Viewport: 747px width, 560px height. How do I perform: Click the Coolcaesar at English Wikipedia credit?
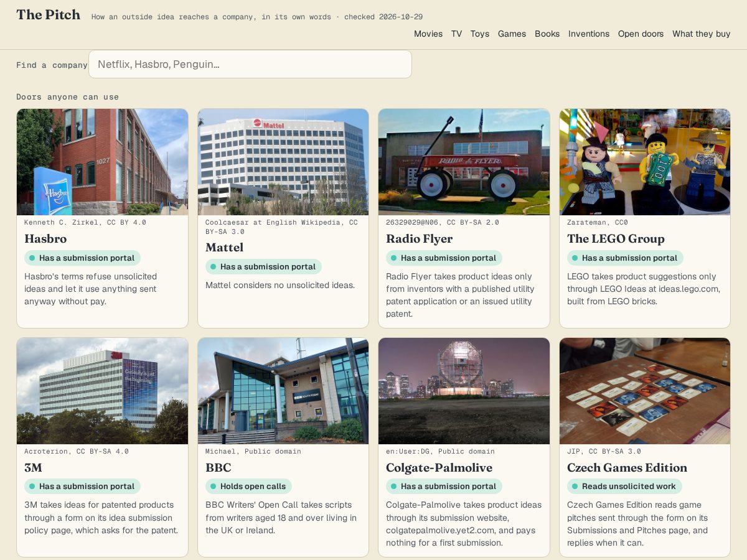281,227
